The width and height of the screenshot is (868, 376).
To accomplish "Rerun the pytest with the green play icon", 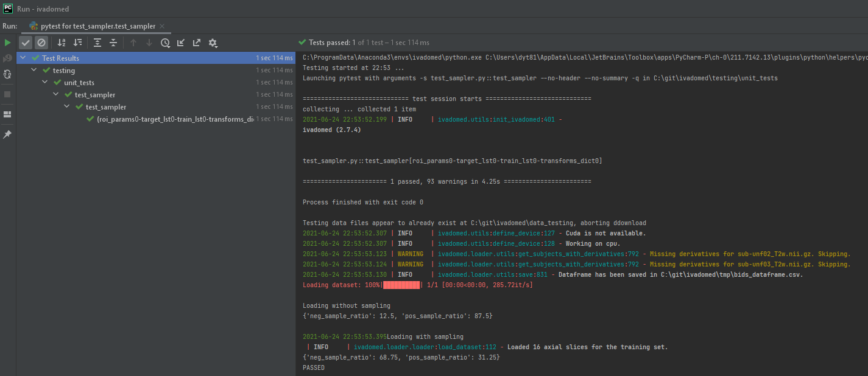I will pos(7,43).
